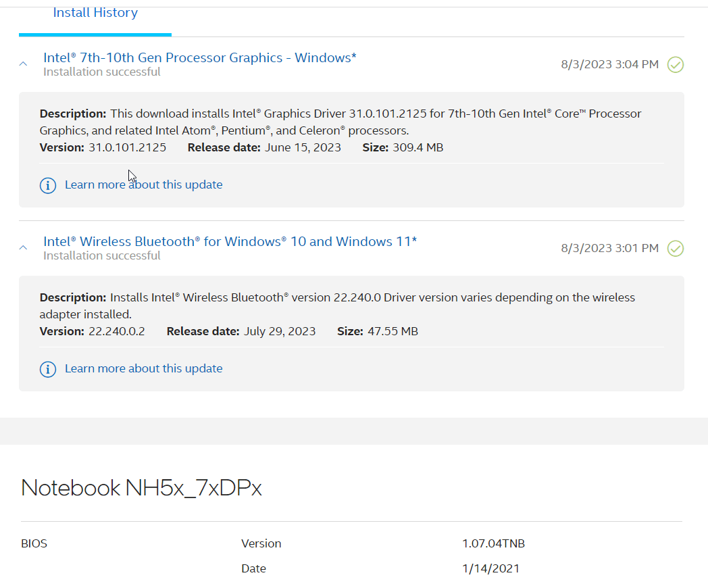This screenshot has width=708, height=588.
Task: Select BIOS date value 1/14/2021
Action: [491, 568]
